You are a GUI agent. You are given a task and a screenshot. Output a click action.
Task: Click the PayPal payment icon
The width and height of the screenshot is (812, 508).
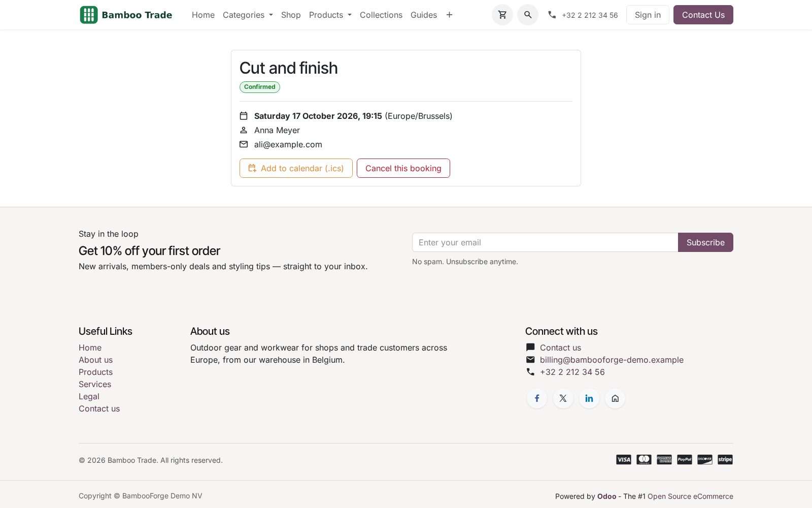[x=685, y=460]
